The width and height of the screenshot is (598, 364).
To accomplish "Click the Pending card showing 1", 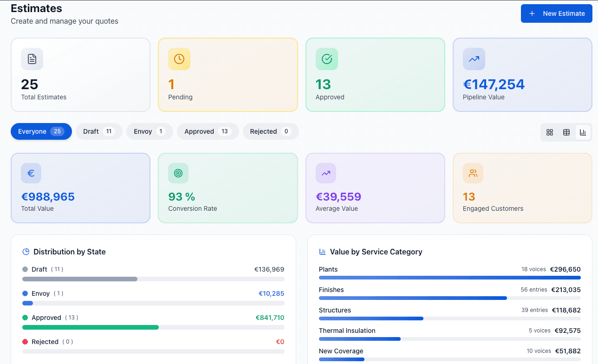I will [x=228, y=75].
